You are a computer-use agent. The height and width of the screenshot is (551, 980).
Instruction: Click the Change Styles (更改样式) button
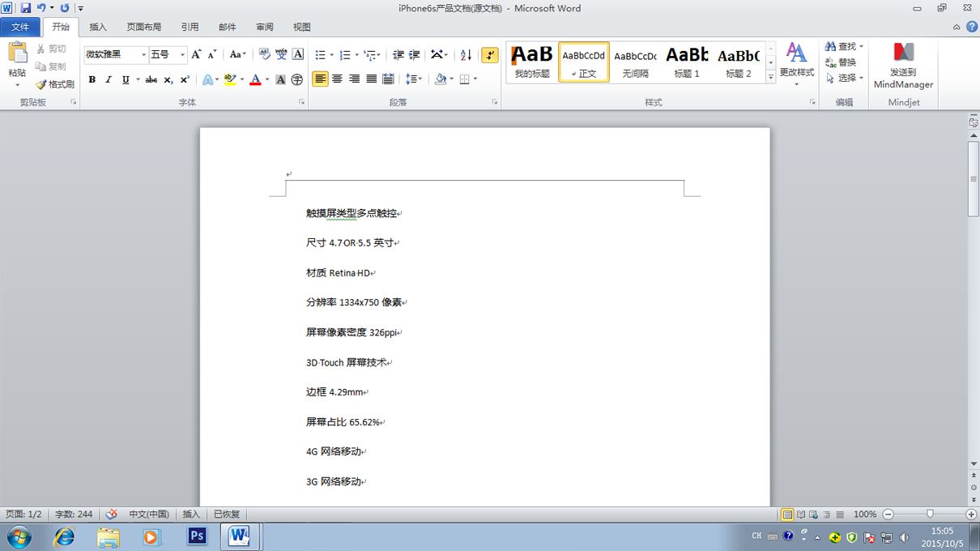(x=797, y=63)
